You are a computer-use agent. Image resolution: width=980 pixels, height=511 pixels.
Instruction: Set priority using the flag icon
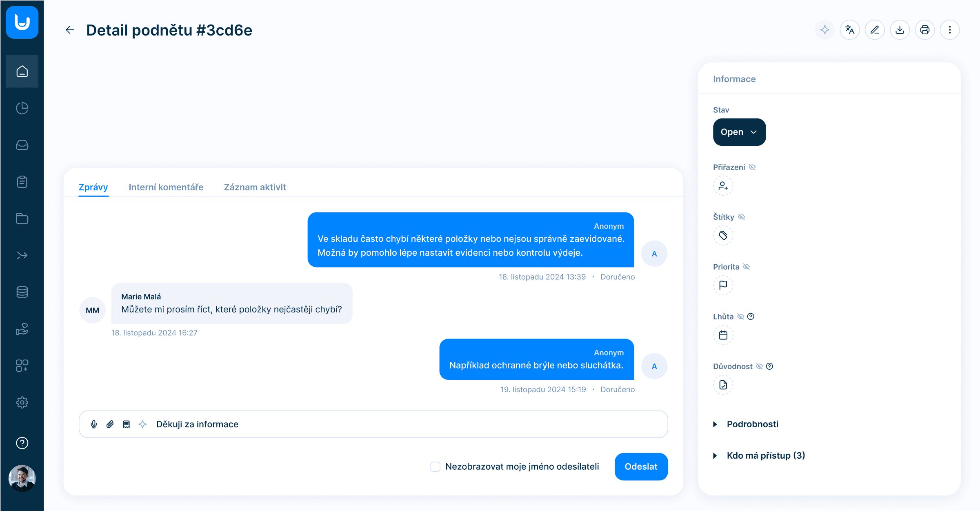[723, 285]
